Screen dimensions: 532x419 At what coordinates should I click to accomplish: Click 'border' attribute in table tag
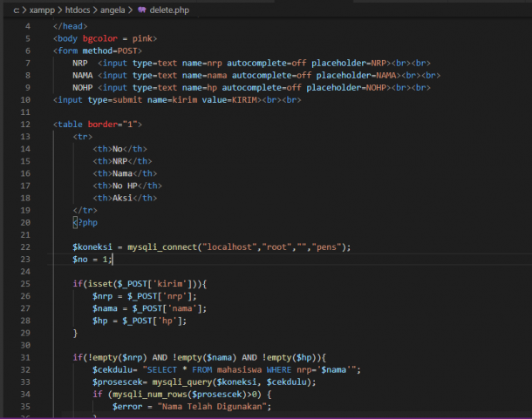[102, 125]
